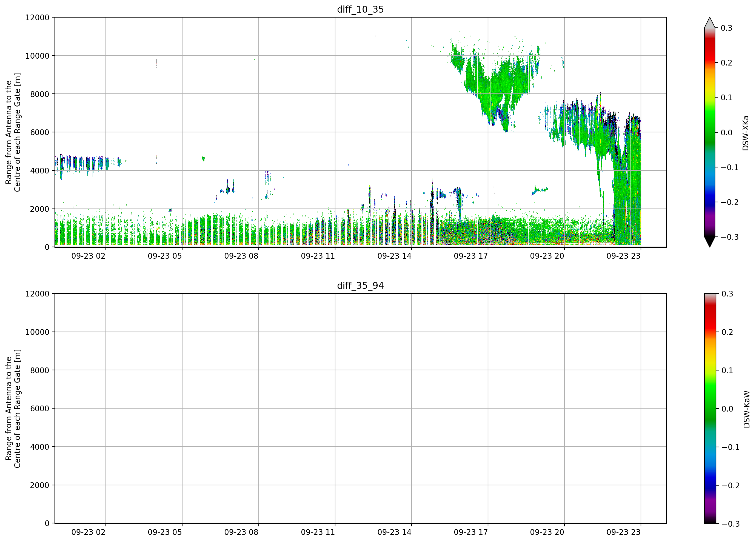The width and height of the screenshot is (756, 542).
Task: Click the 0.1 tick on DSW-XKa colorbar
Action: [x=727, y=98]
